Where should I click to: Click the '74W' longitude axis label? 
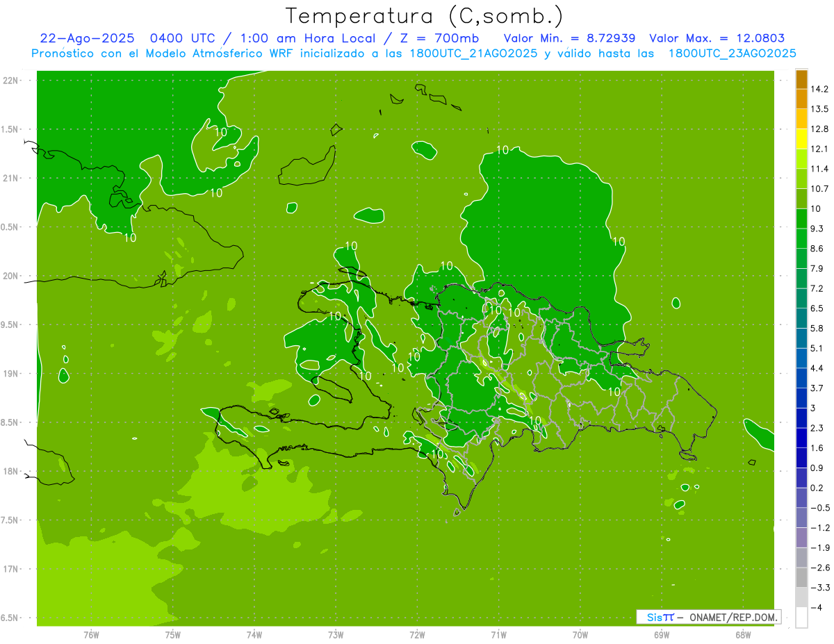254,635
